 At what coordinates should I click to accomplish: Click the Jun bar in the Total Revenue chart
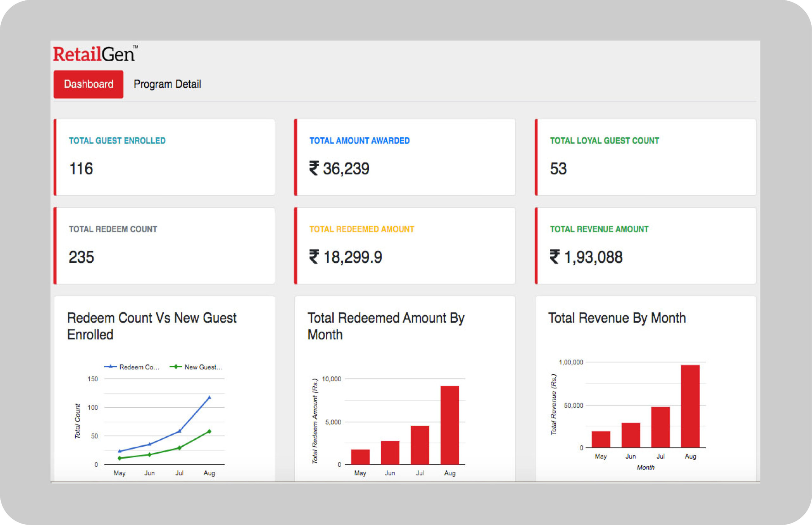(x=631, y=435)
